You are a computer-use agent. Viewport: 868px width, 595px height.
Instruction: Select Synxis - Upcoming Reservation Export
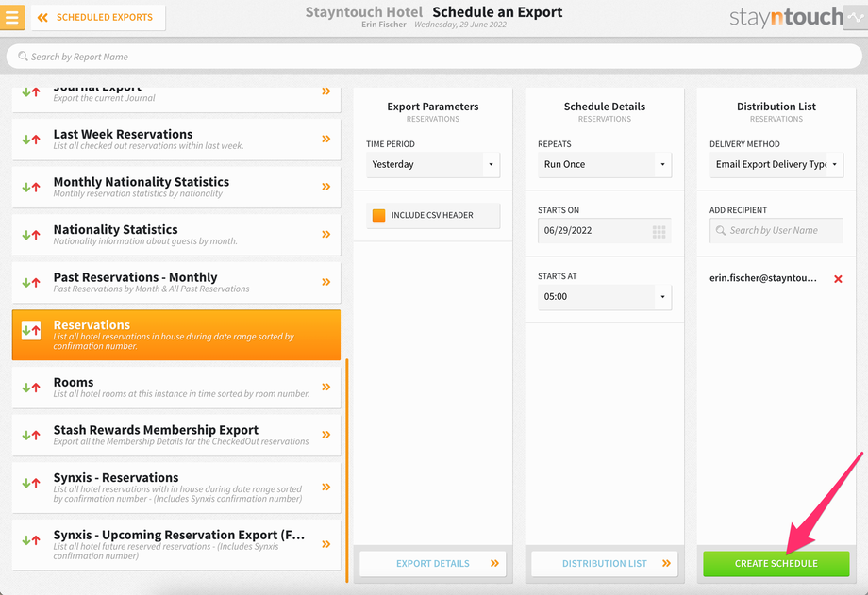[x=176, y=545]
